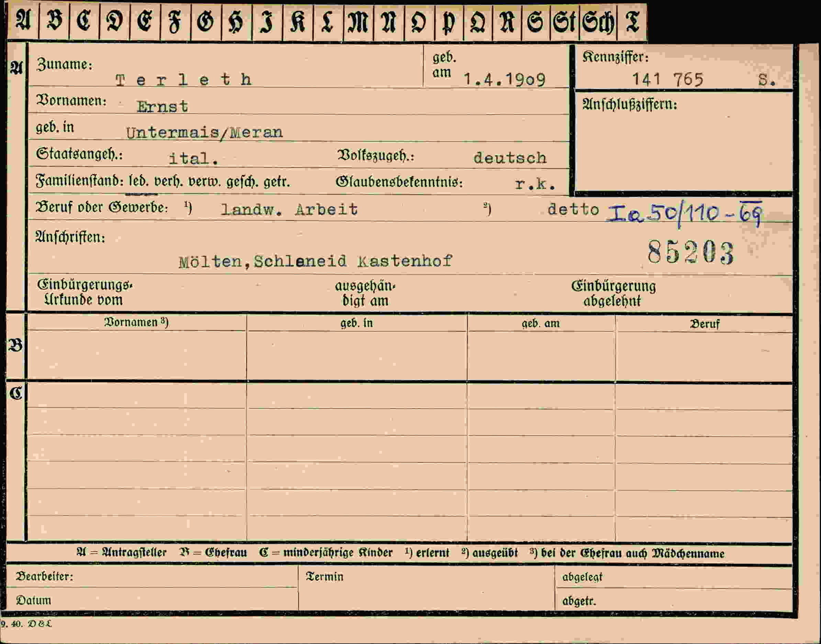Click the 'abgelegt' label

[x=582, y=577]
